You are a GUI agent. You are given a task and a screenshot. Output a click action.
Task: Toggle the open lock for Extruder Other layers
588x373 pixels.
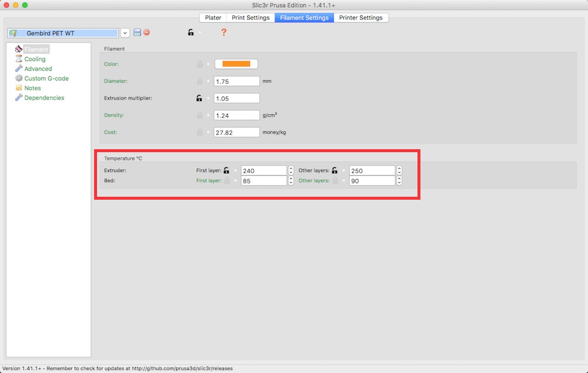click(335, 170)
